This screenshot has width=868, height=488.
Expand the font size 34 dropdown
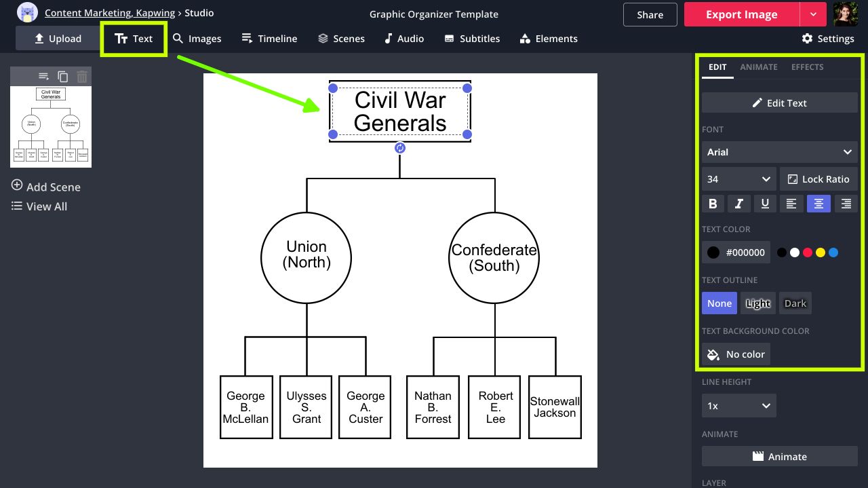[x=738, y=179]
